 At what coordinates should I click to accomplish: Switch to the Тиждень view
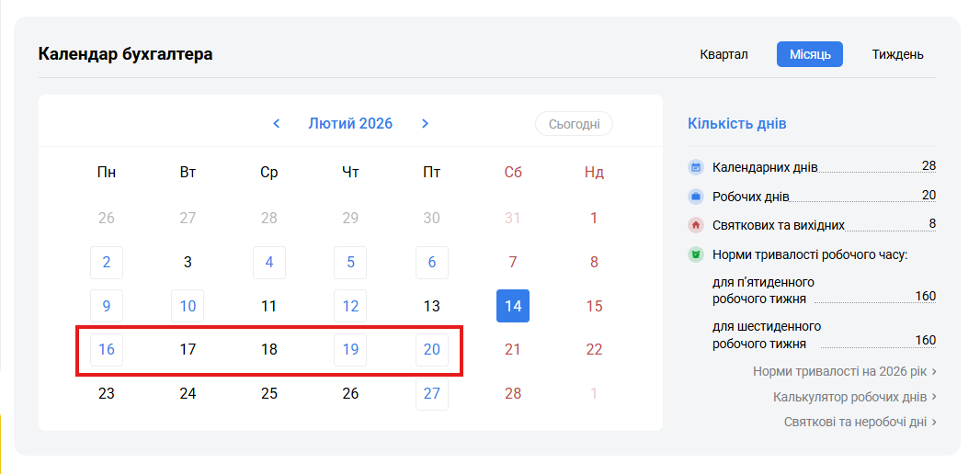pos(897,54)
